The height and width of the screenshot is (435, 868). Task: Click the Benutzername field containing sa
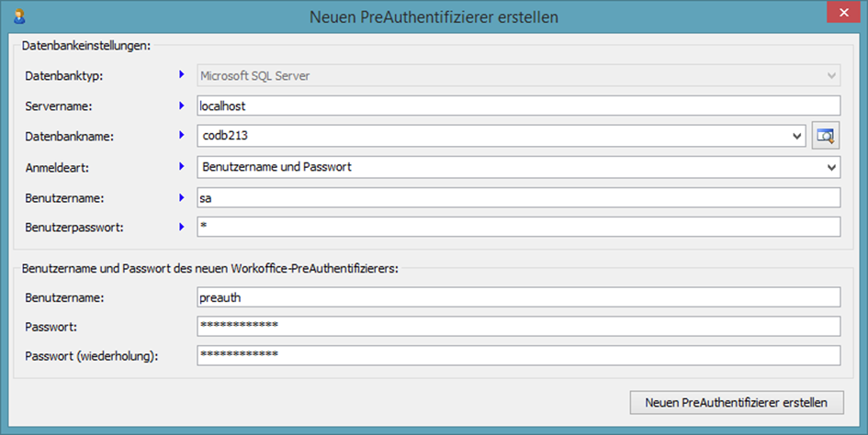(519, 197)
